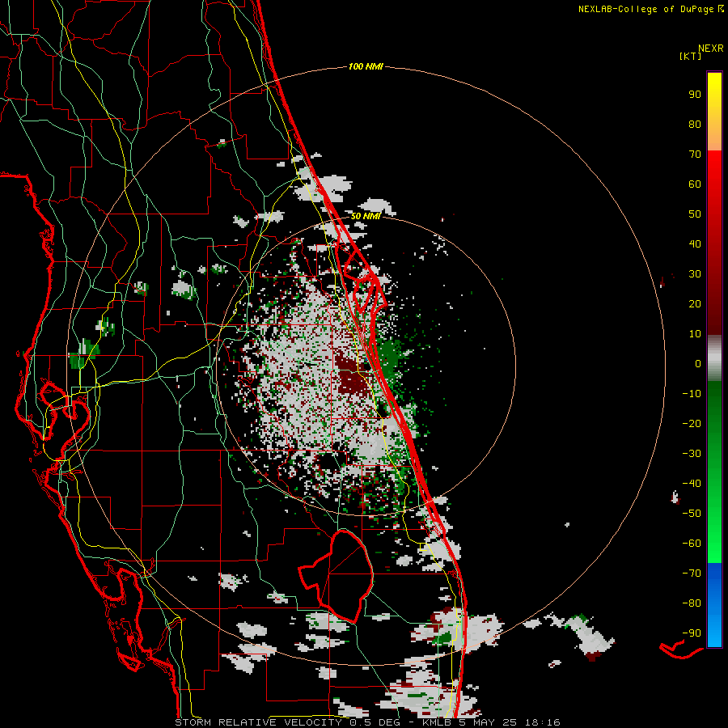Click the '-30' value on the velocity scale
This screenshot has width=728, height=728.
[x=692, y=454]
